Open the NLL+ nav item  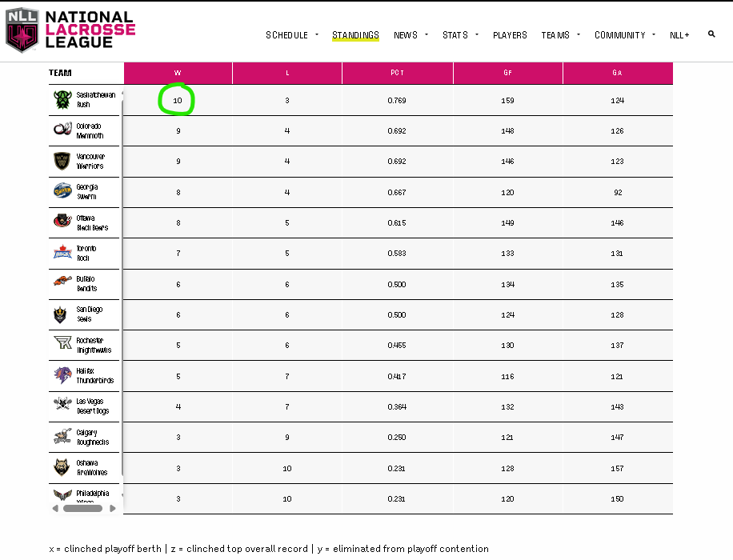point(679,35)
